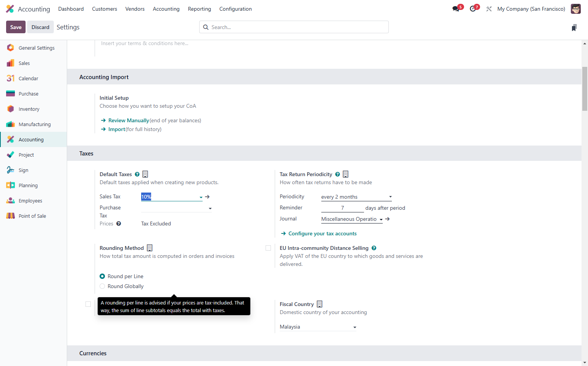Open Planning settings in sidebar
Screen dimensions: 588x366
click(34, 185)
